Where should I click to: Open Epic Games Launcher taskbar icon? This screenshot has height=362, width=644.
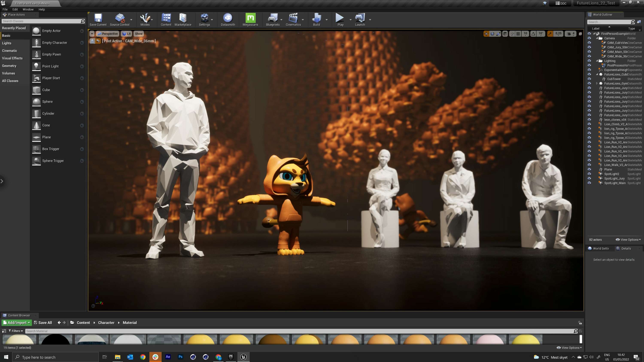231,357
